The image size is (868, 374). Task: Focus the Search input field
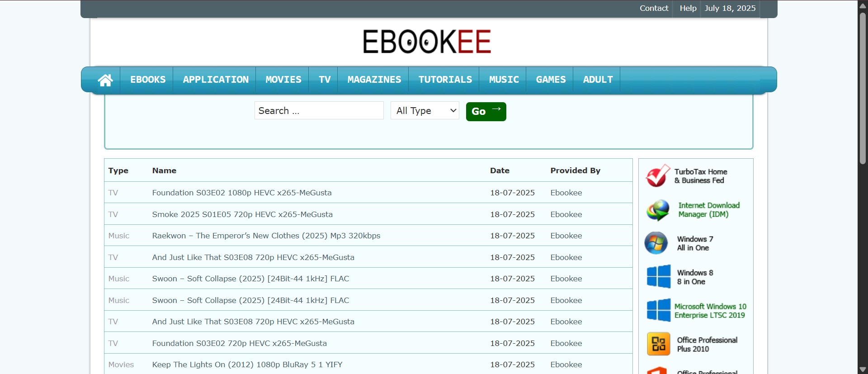click(319, 111)
